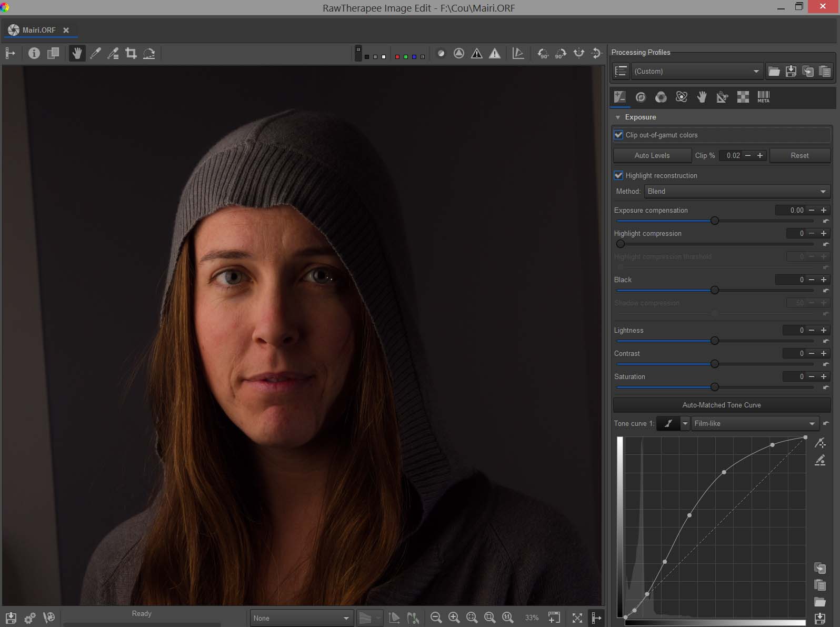Open the Metadata tab
Viewport: 840px width, 627px height.
pos(763,97)
